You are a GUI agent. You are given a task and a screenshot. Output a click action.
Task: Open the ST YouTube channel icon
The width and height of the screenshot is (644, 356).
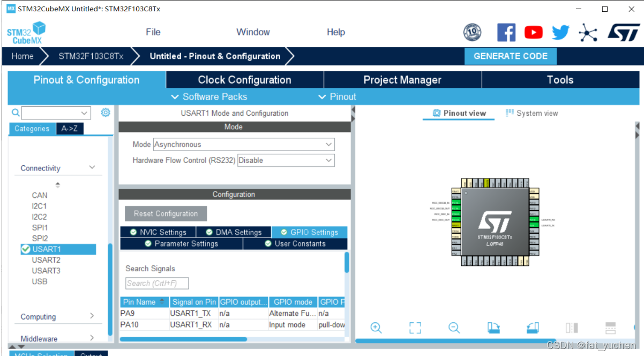click(x=533, y=33)
